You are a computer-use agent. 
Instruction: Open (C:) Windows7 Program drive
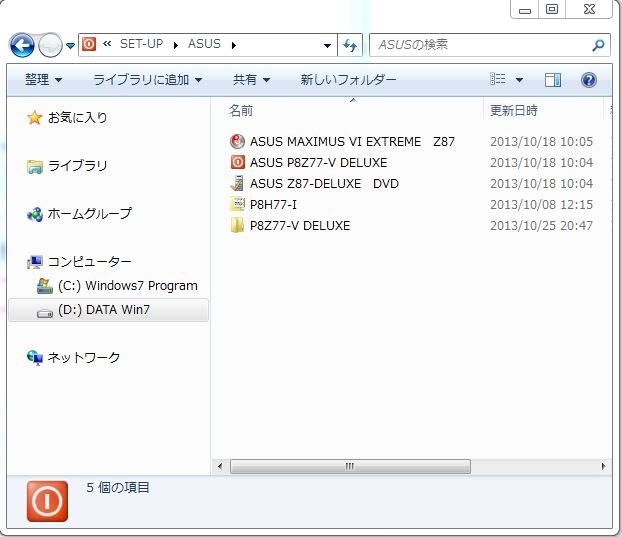point(128,286)
